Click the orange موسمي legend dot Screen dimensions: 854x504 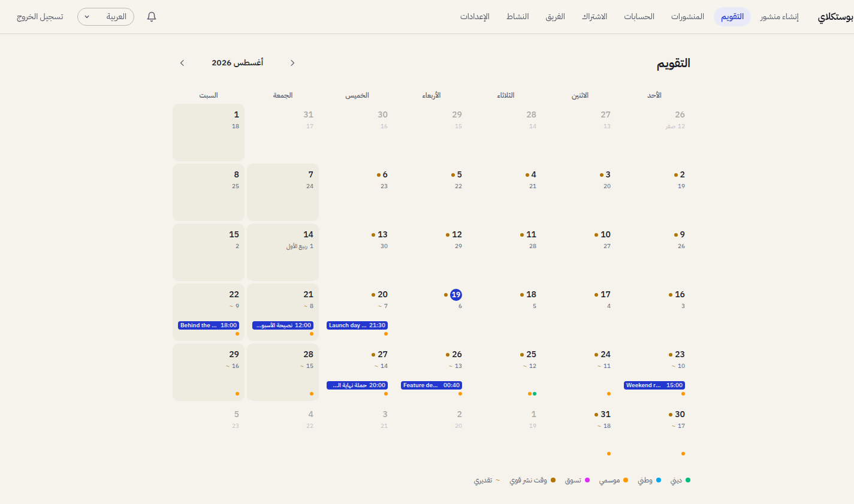(626, 480)
